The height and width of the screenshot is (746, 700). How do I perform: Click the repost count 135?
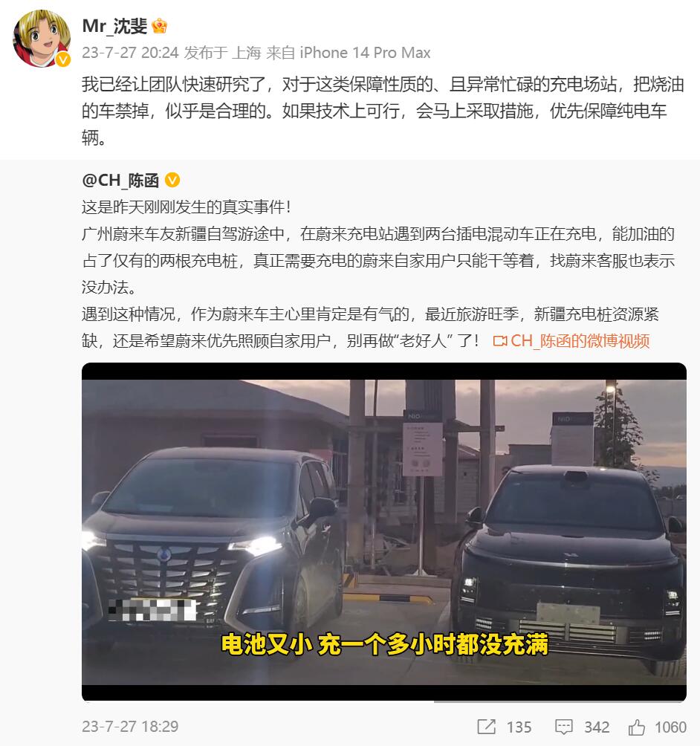pyautogui.click(x=519, y=727)
